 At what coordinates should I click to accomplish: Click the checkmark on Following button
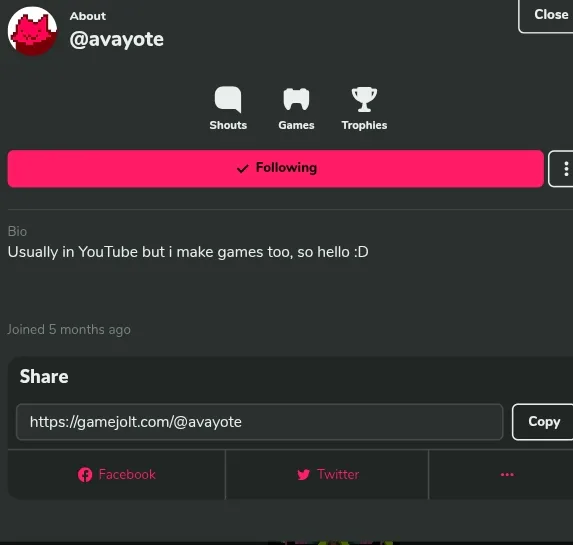tap(243, 168)
